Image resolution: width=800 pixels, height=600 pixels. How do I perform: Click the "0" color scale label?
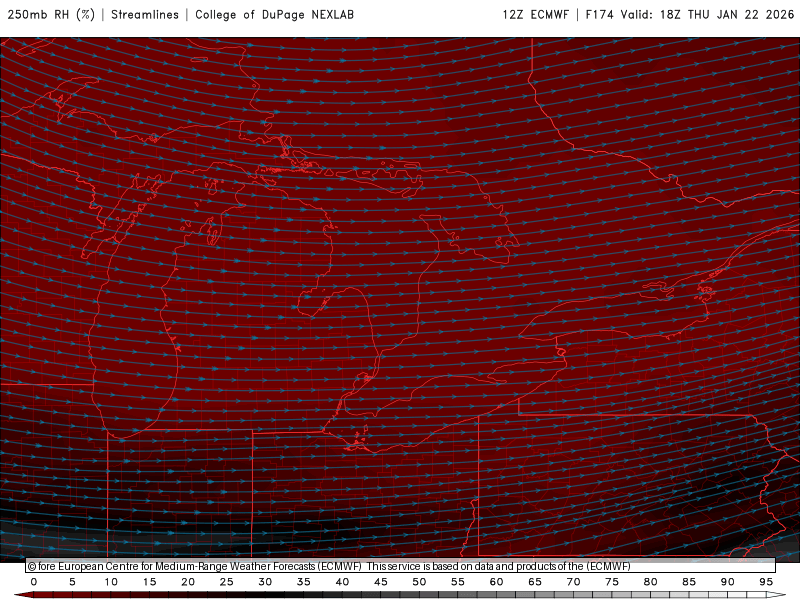34,582
